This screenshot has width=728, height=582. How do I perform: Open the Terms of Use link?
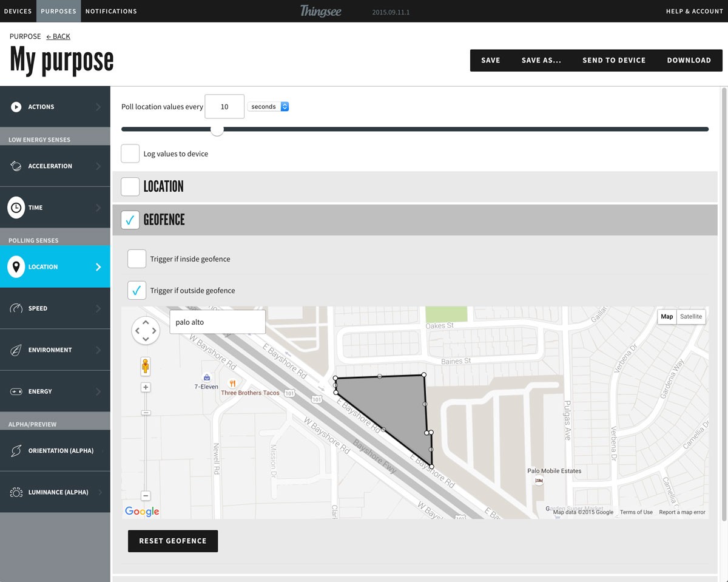636,512
